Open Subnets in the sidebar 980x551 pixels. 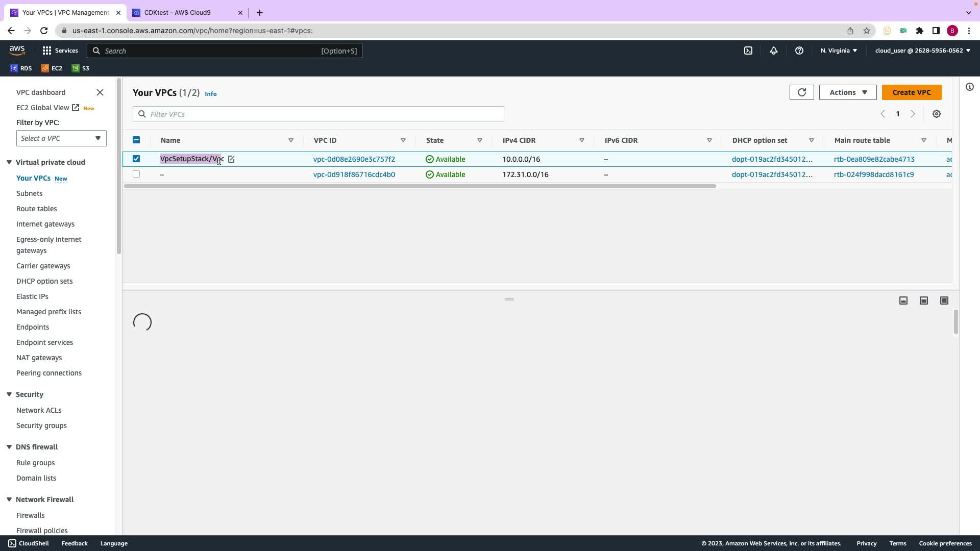pos(29,193)
